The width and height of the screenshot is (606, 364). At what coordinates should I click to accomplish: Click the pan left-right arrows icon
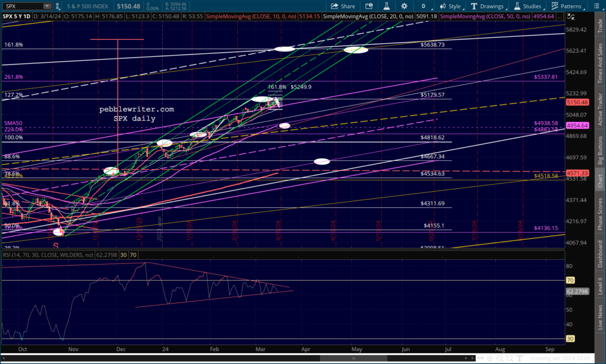[480, 359]
